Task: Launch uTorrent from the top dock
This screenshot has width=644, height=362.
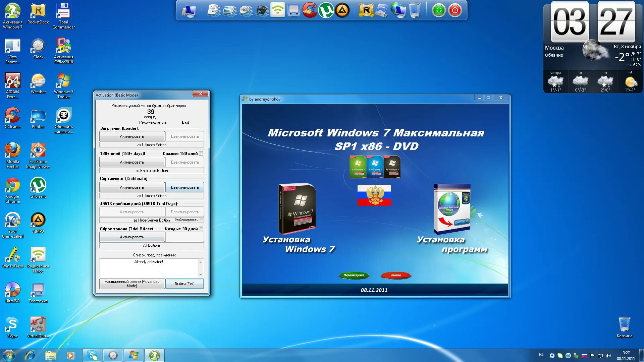Action: click(326, 10)
